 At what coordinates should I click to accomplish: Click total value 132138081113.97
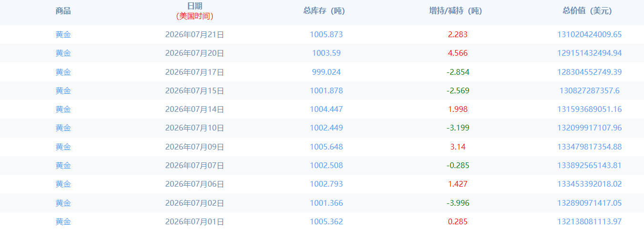click(x=589, y=221)
